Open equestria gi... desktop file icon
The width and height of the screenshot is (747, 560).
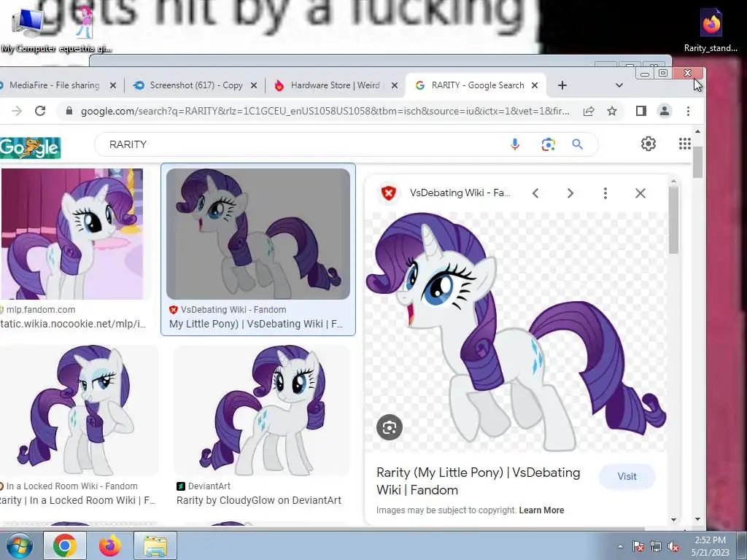coord(86,31)
